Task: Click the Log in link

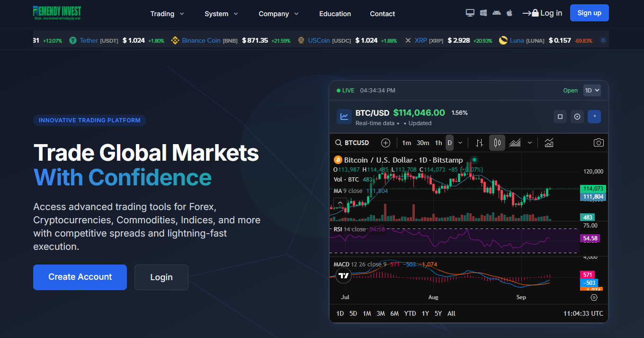Action: [542, 13]
